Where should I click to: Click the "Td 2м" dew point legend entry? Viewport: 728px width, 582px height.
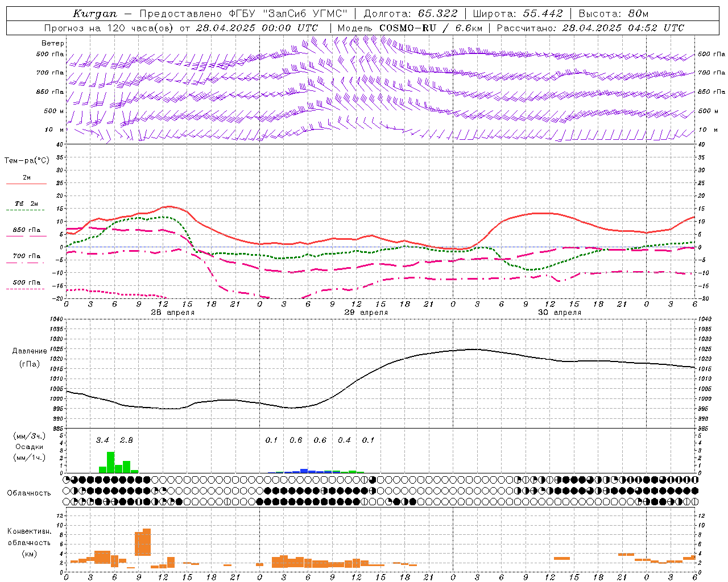pyautogui.click(x=27, y=203)
